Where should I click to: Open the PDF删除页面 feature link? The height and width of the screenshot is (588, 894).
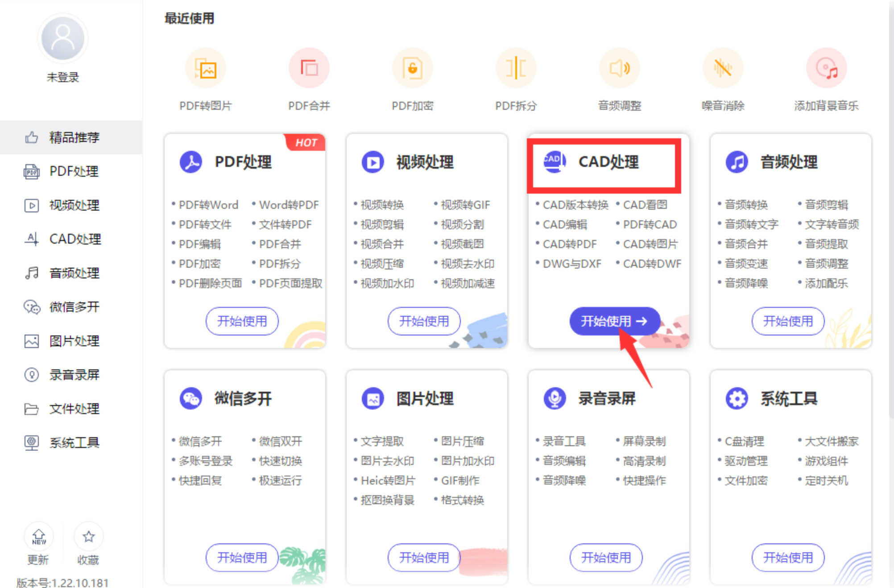210,283
